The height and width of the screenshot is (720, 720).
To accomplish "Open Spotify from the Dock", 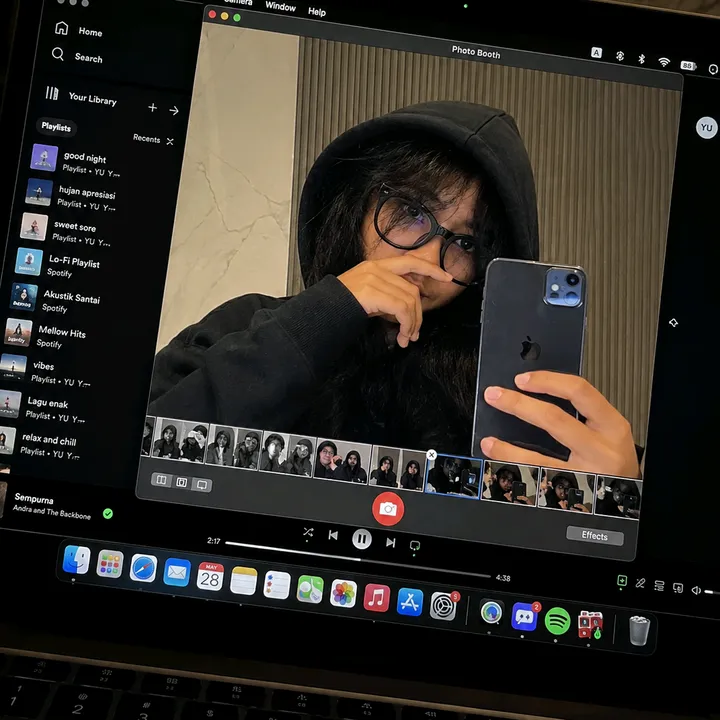I will pos(557,621).
